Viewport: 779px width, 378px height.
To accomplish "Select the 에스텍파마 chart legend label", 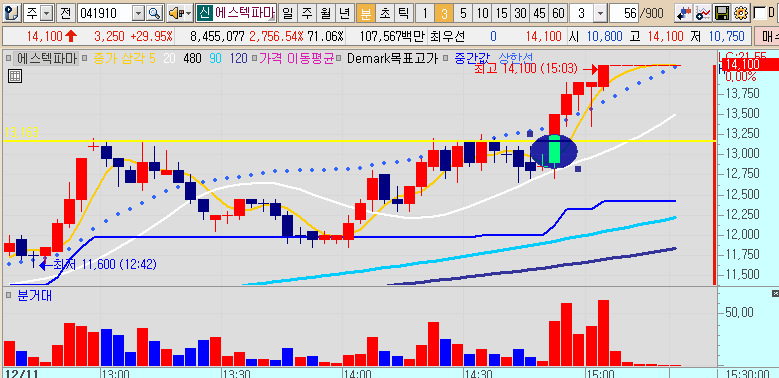I will 47,59.
